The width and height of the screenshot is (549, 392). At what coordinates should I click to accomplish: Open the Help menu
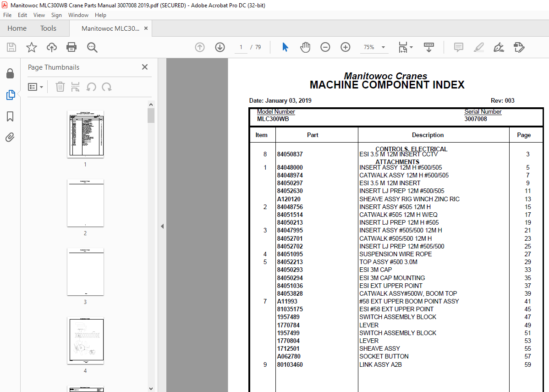pyautogui.click(x=100, y=15)
